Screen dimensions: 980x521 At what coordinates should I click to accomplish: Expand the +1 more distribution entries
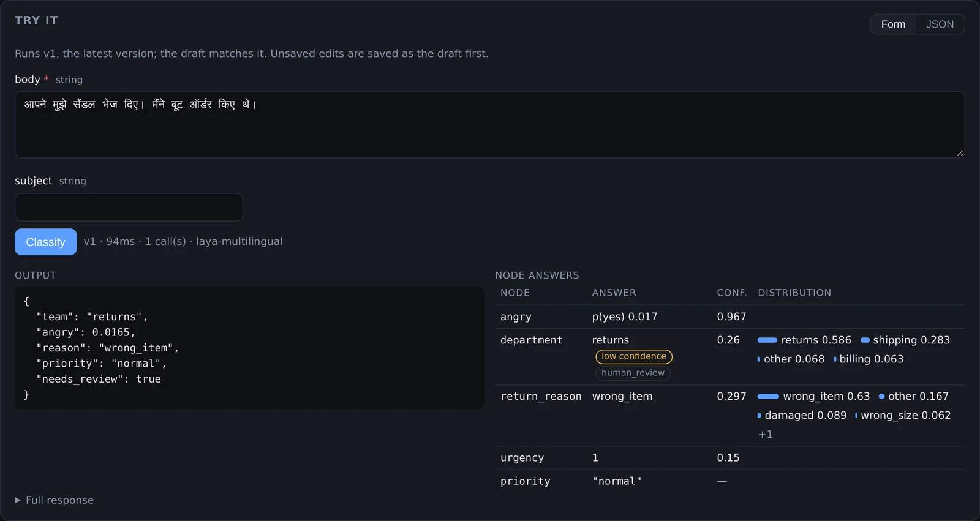765,434
